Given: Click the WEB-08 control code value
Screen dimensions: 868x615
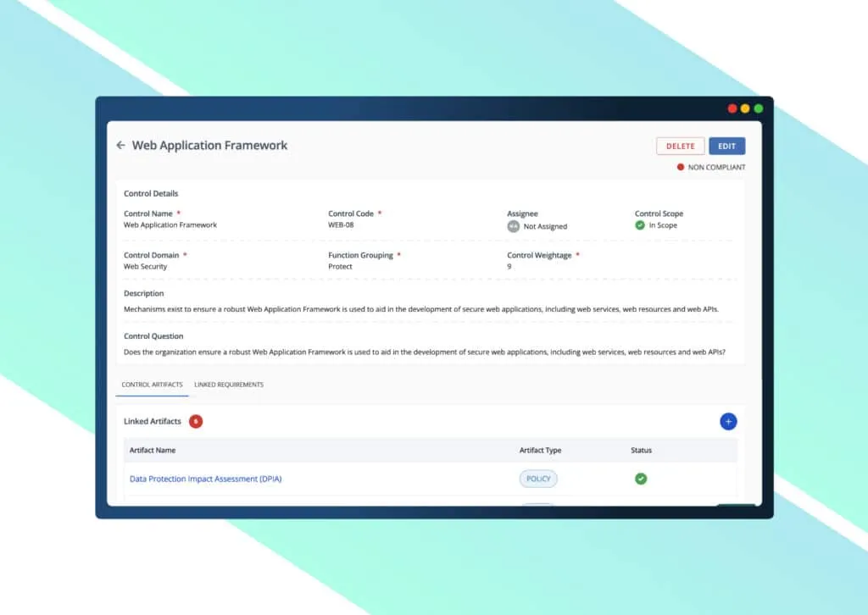Looking at the screenshot, I should (341, 225).
